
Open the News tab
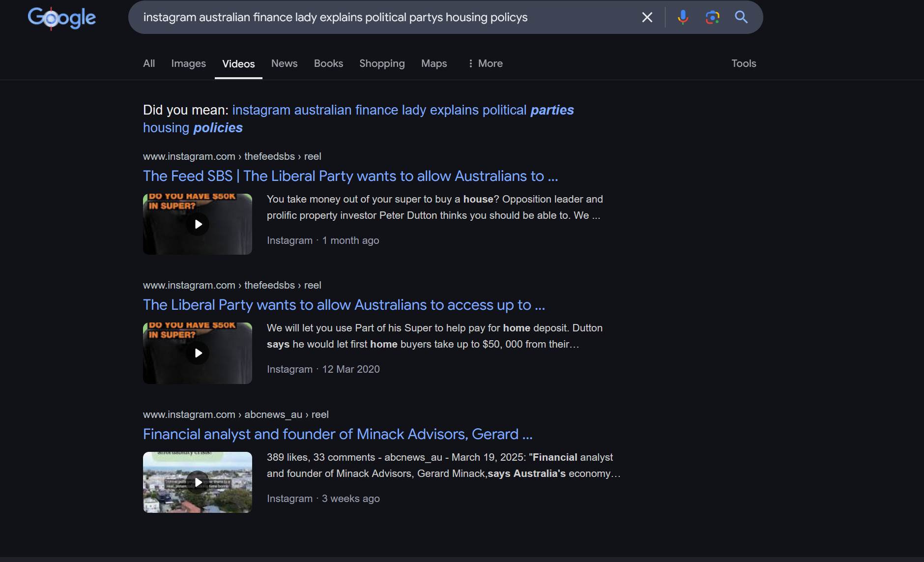click(x=284, y=63)
